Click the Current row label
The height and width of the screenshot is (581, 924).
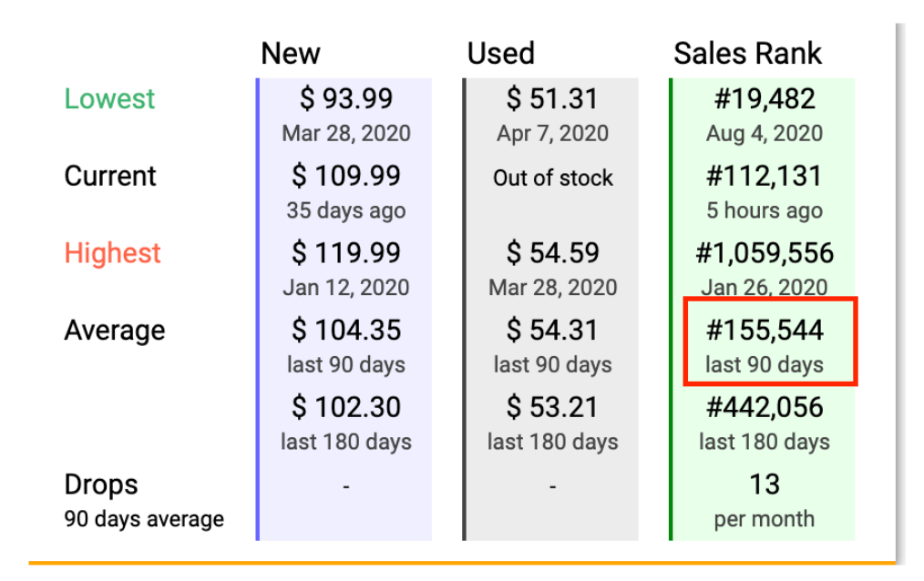110,176
